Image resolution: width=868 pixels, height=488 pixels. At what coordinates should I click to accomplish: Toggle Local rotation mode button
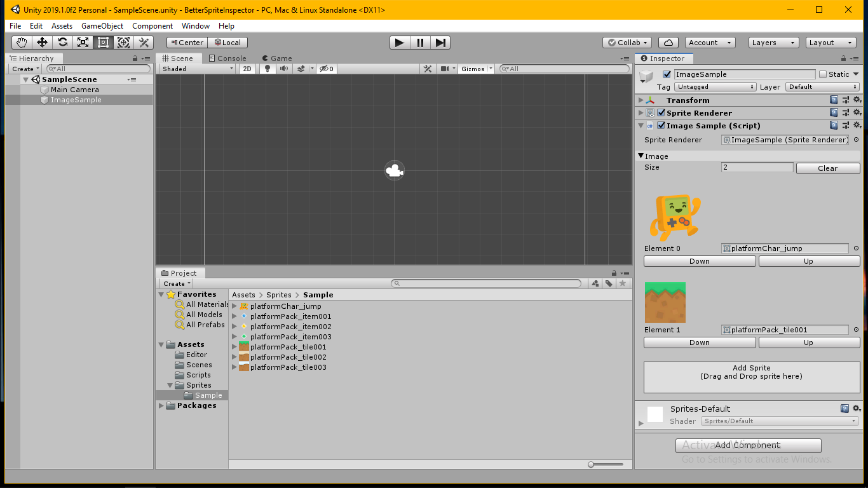pyautogui.click(x=227, y=43)
